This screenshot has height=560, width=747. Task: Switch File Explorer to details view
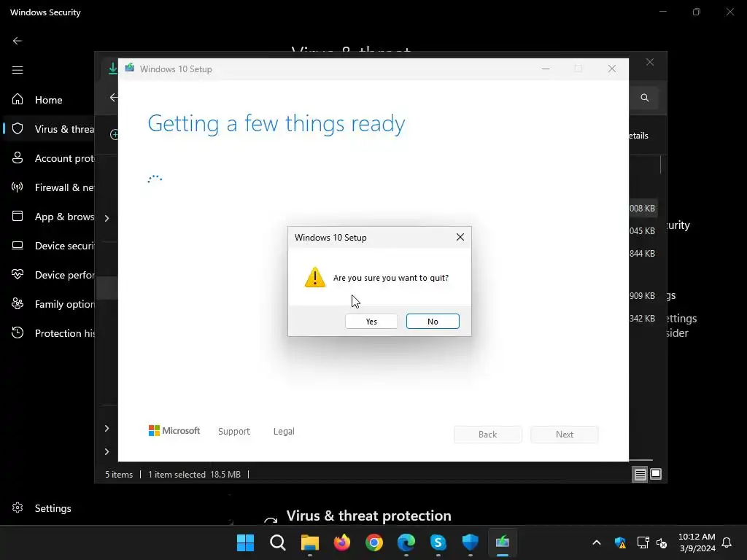pyautogui.click(x=640, y=474)
